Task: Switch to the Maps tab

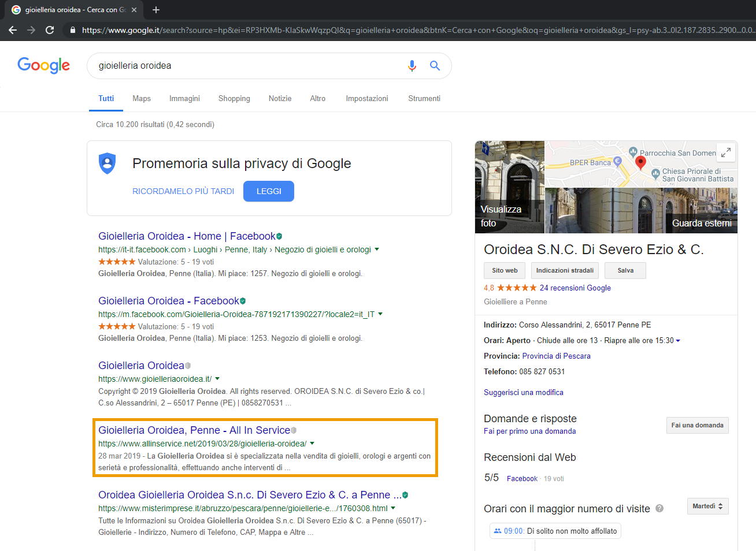Action: point(142,99)
